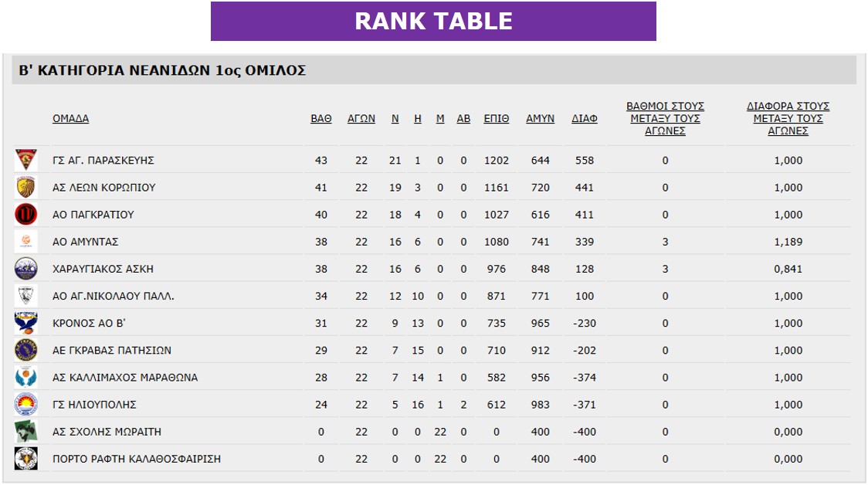Sort by the ΑΓΩΝ games column
Image resolution: width=868 pixels, height=485 pixels.
(361, 118)
